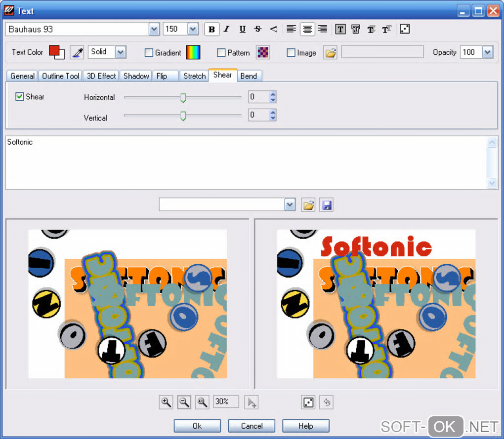Open the Opacity 100 dropdown

(488, 52)
